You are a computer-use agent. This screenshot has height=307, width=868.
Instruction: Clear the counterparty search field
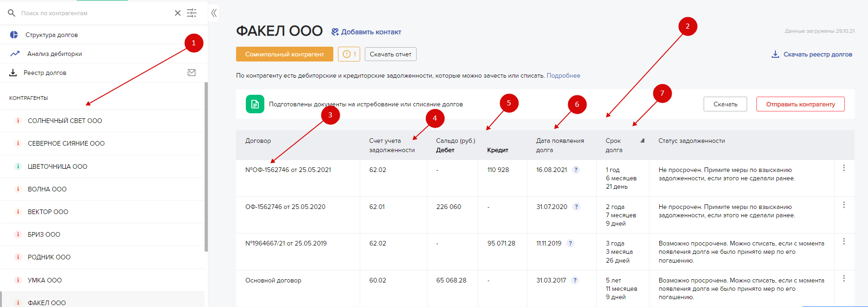178,13
